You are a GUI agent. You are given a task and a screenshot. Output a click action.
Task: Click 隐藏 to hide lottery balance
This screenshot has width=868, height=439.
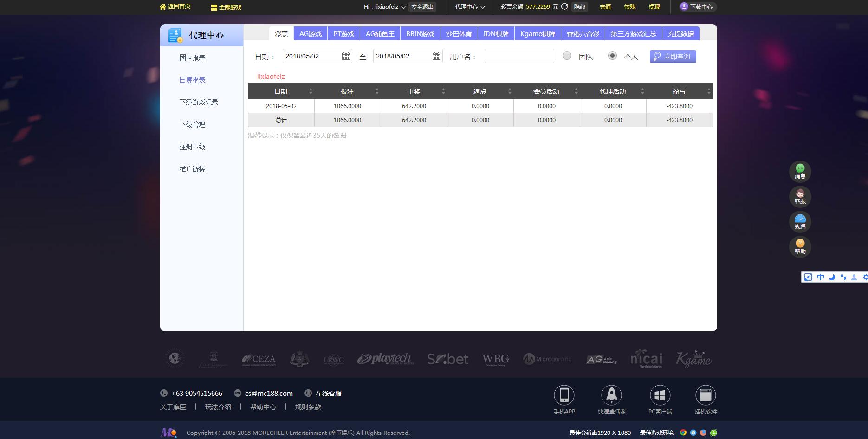point(579,6)
